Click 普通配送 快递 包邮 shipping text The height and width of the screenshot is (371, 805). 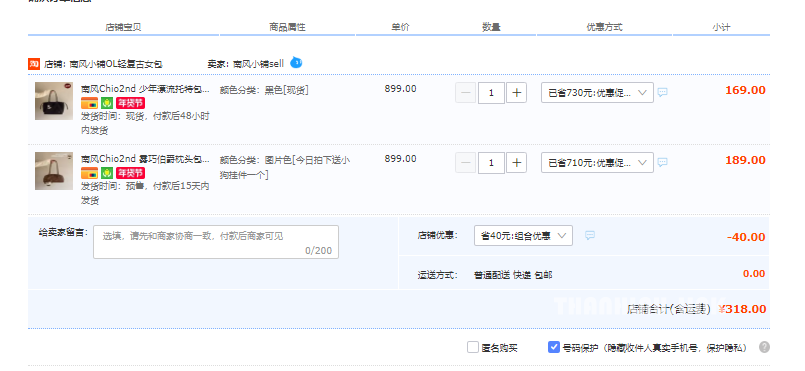coord(513,275)
